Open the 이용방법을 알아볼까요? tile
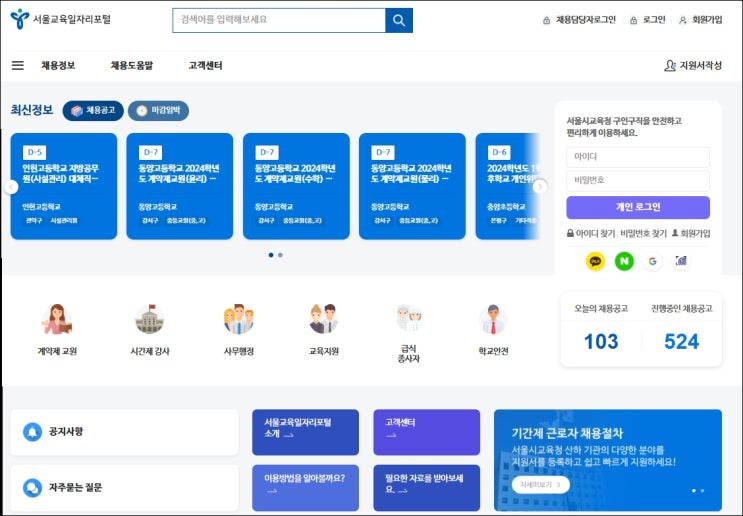Image resolution: width=743 pixels, height=516 pixels. [305, 488]
